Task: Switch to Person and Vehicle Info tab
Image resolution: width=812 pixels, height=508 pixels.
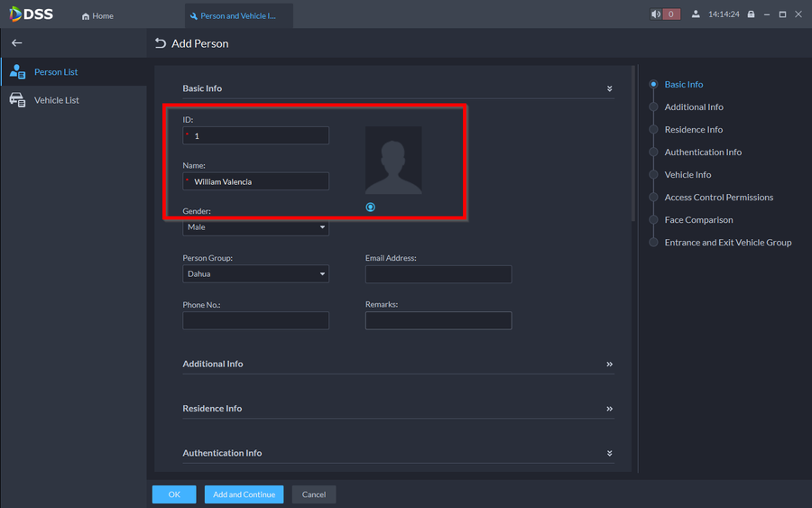Action: tap(239, 16)
